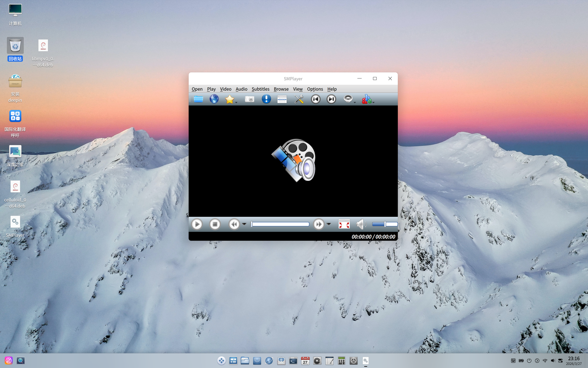Open the Open menu
Image resolution: width=588 pixels, height=368 pixels.
(x=197, y=89)
